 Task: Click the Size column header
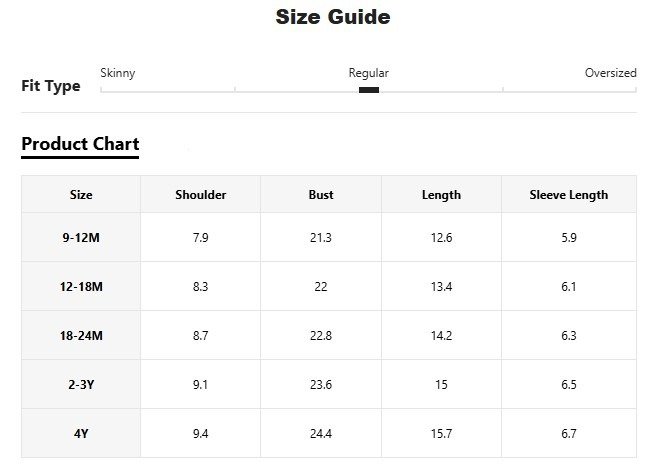pyautogui.click(x=81, y=195)
